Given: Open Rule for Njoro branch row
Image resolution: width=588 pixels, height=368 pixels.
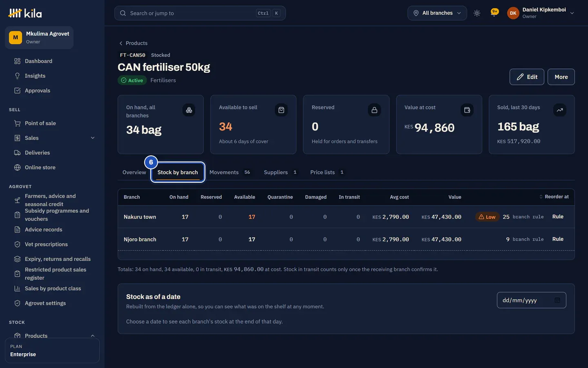Looking at the screenshot, I should [x=558, y=239].
